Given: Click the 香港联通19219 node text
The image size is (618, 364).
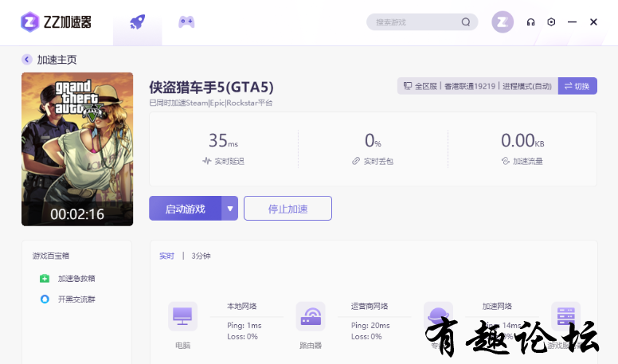Looking at the screenshot, I should pyautogui.click(x=470, y=86).
